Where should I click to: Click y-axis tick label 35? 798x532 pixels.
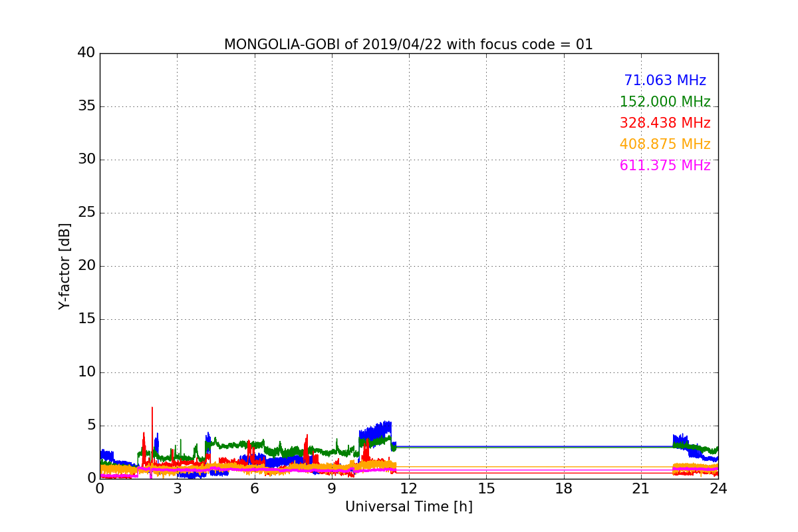tap(86, 106)
